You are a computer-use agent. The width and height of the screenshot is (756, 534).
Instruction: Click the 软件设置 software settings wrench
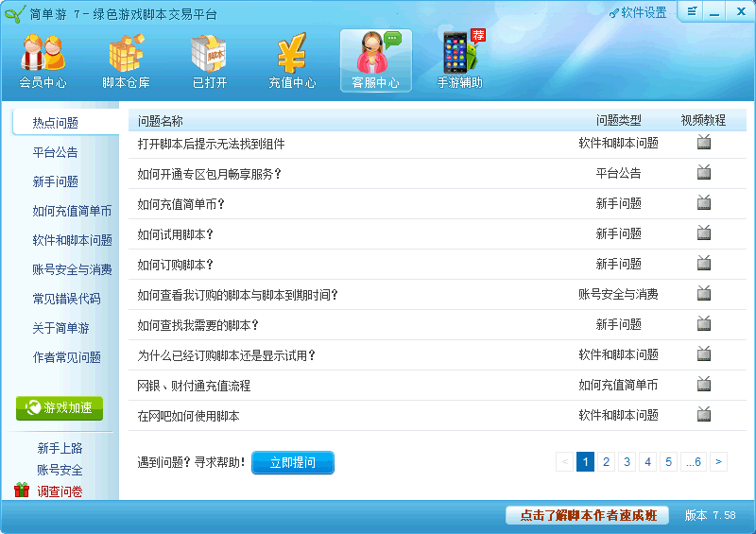click(x=638, y=12)
